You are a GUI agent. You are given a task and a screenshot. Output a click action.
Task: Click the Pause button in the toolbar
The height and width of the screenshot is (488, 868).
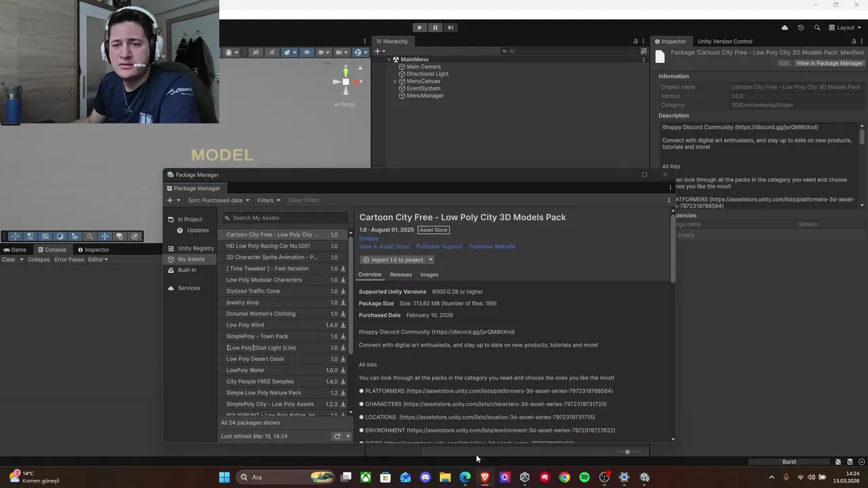[435, 28]
